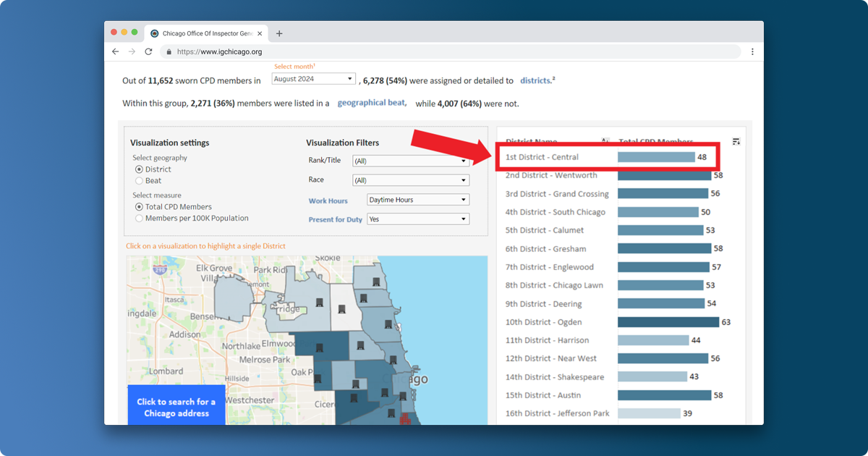This screenshot has height=456, width=868.
Task: Click the Melrose Park map label
Action: click(x=265, y=360)
